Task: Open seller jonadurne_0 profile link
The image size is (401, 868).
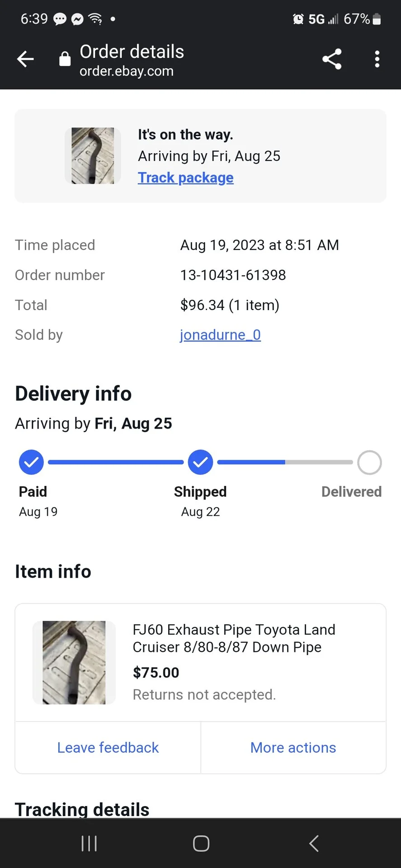Action: (x=220, y=335)
